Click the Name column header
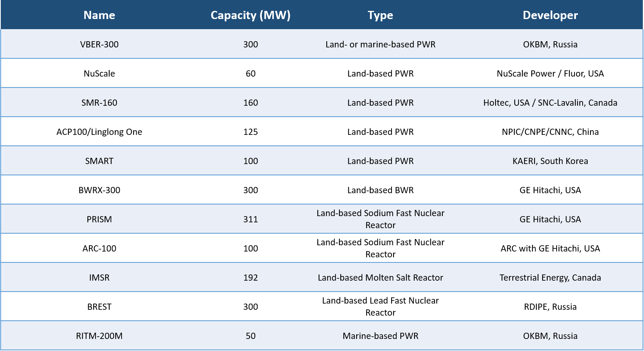The width and height of the screenshot is (644, 351). click(99, 15)
